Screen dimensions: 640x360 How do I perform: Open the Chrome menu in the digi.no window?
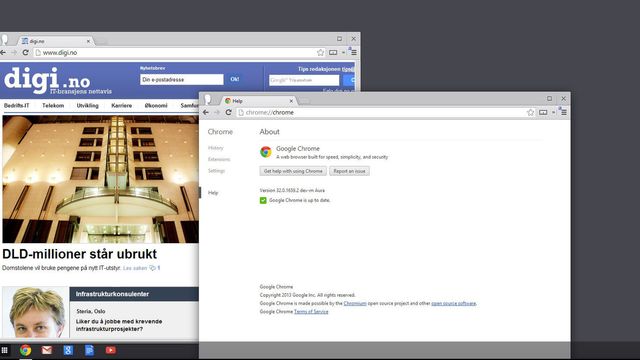pos(353,52)
